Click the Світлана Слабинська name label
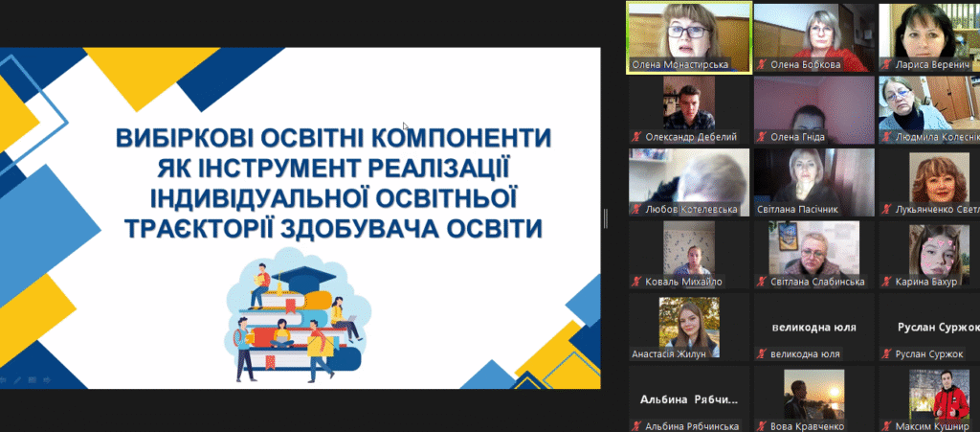The image size is (980, 432). tap(817, 283)
